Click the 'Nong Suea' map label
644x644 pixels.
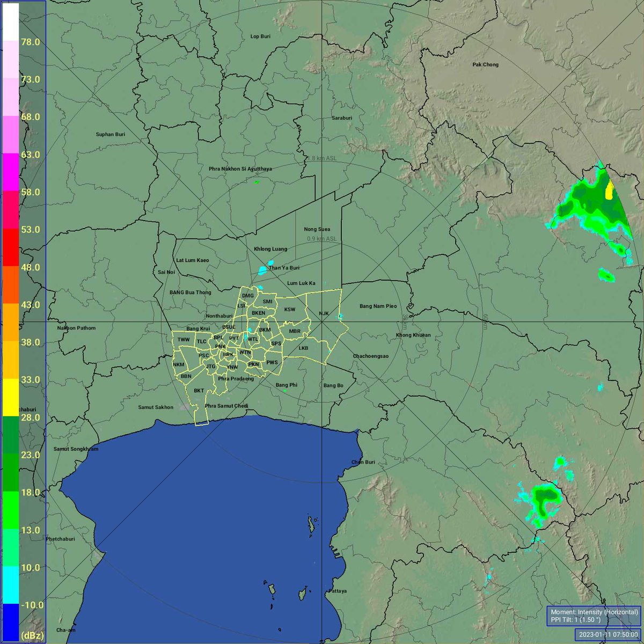click(x=317, y=229)
